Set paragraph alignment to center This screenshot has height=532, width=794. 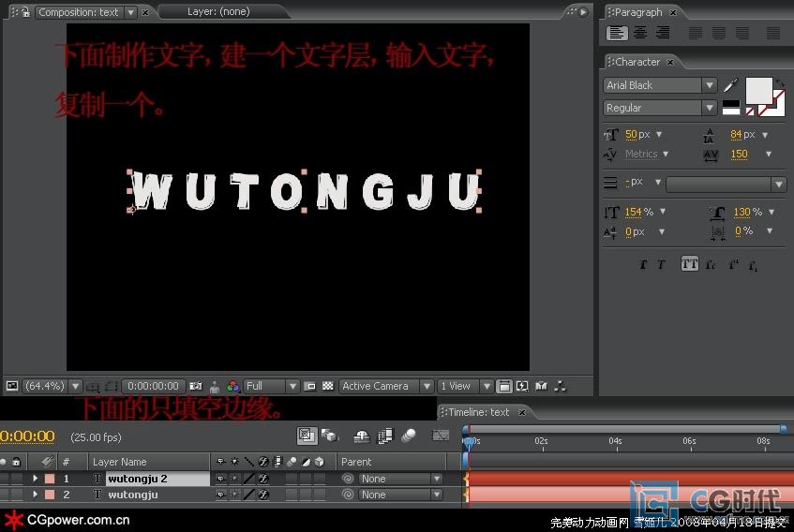(640, 33)
